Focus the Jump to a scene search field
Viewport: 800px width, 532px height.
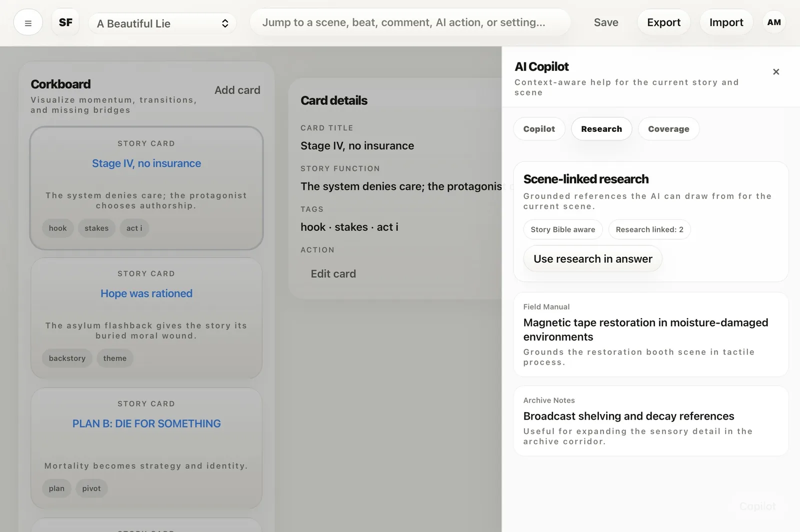coord(410,22)
